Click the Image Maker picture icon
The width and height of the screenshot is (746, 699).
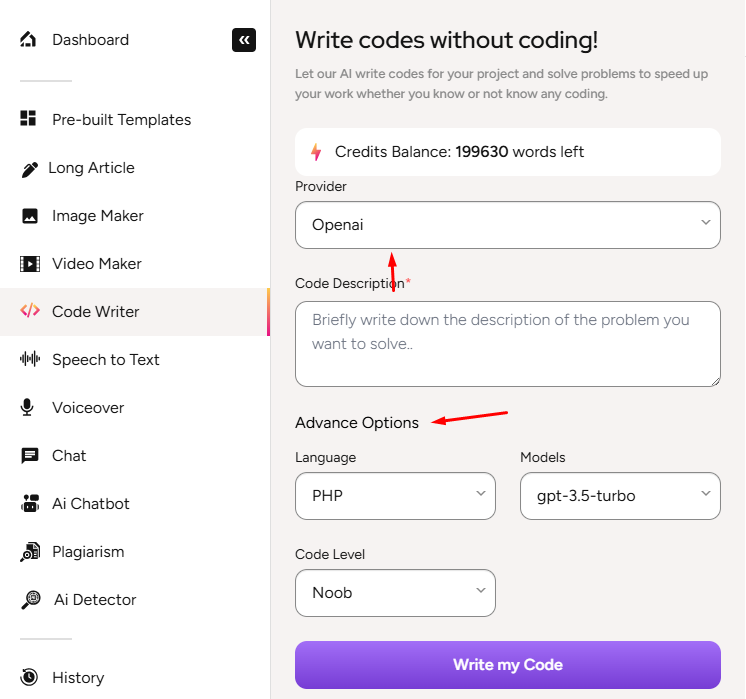point(30,216)
